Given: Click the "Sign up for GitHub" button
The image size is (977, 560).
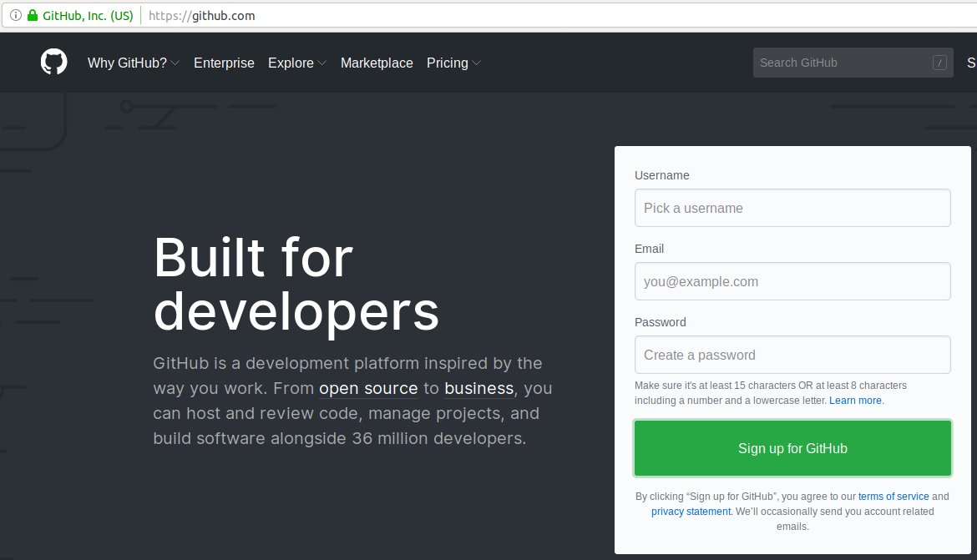Looking at the screenshot, I should click(792, 448).
